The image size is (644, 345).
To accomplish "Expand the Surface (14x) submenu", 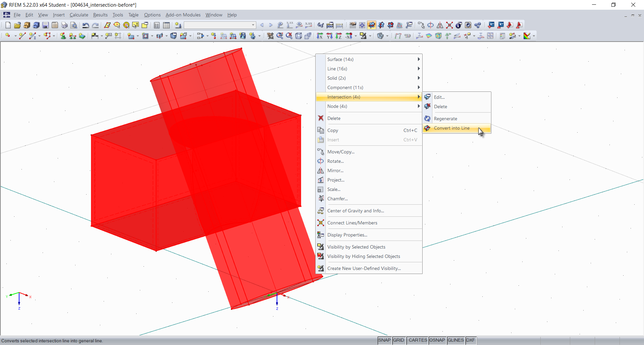I will pyautogui.click(x=369, y=59).
